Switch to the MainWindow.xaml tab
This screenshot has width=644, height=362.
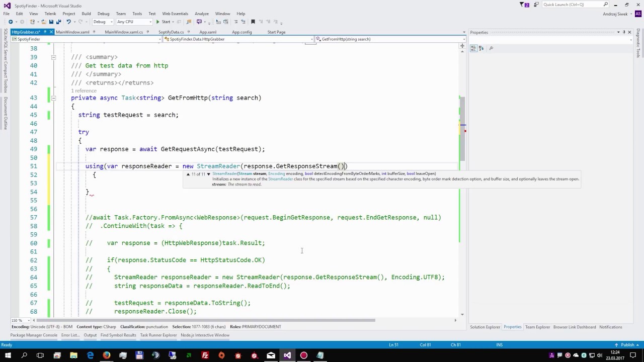(72, 32)
